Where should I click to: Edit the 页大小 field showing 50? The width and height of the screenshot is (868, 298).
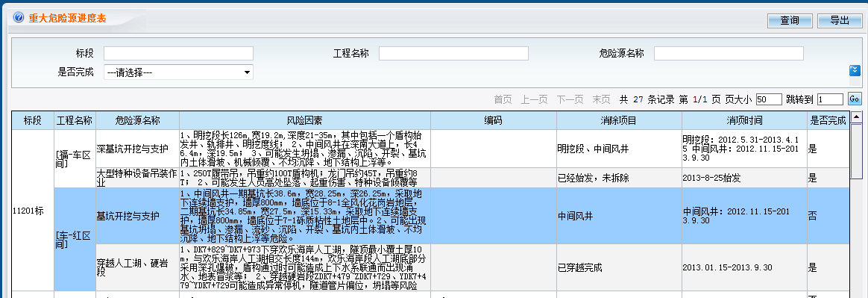point(769,99)
